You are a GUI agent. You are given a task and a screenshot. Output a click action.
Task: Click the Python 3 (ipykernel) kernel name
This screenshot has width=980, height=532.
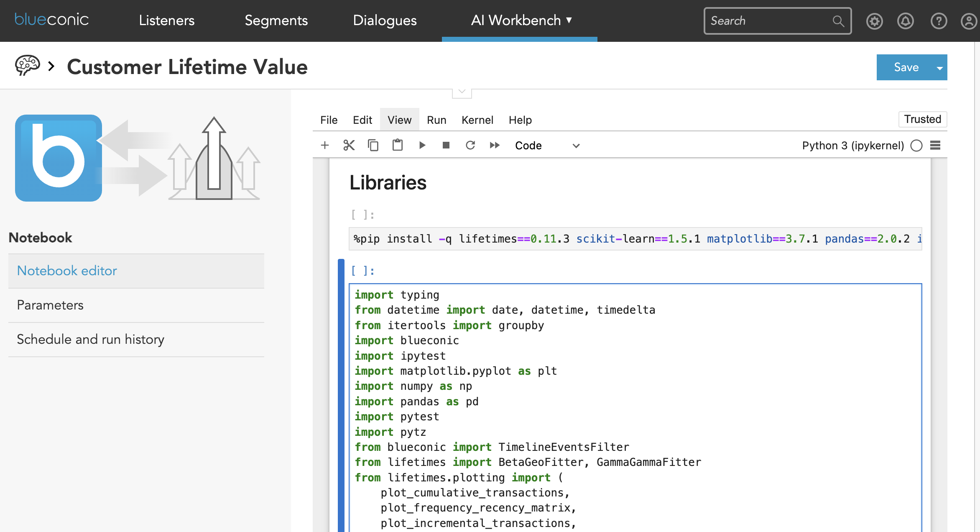click(853, 146)
